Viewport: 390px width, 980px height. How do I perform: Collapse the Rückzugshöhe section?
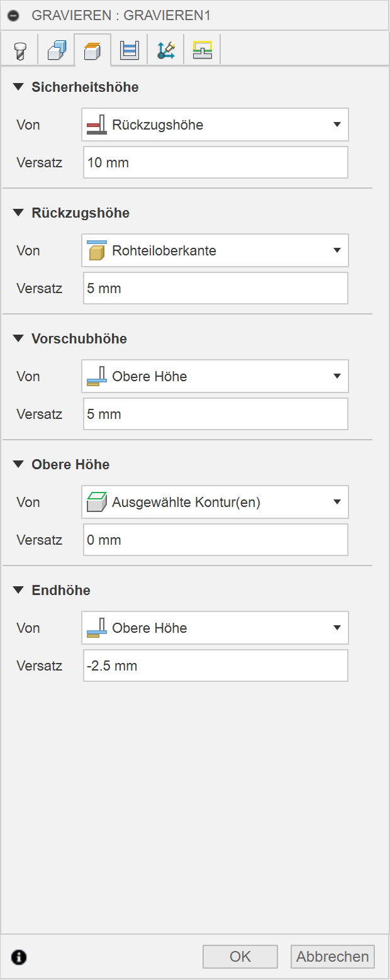click(18, 213)
